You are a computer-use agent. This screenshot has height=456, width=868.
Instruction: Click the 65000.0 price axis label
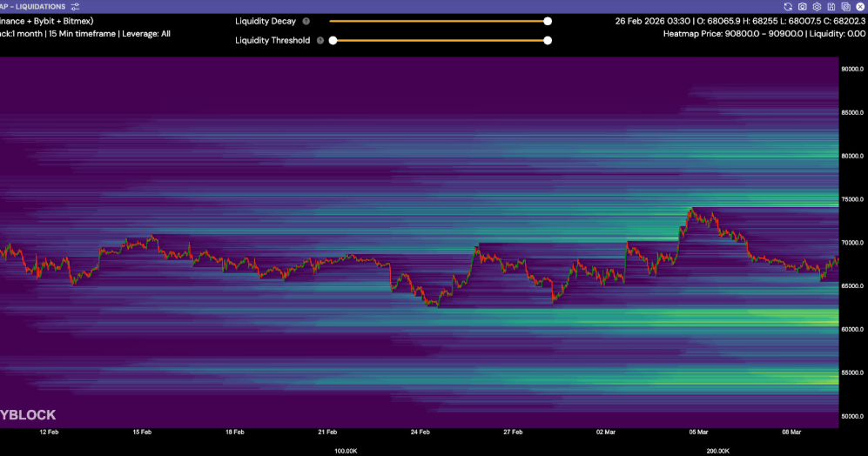coord(852,286)
